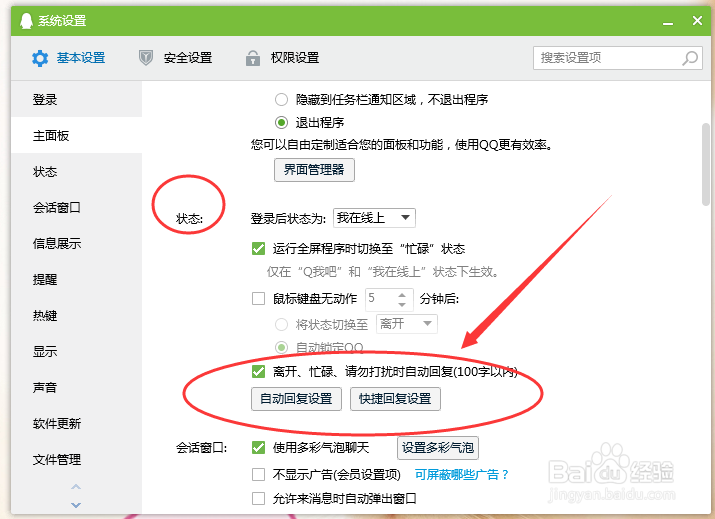Image resolution: width=715 pixels, height=519 pixels.
Task: Open 文件管理 in the sidebar
Action: [x=76, y=460]
